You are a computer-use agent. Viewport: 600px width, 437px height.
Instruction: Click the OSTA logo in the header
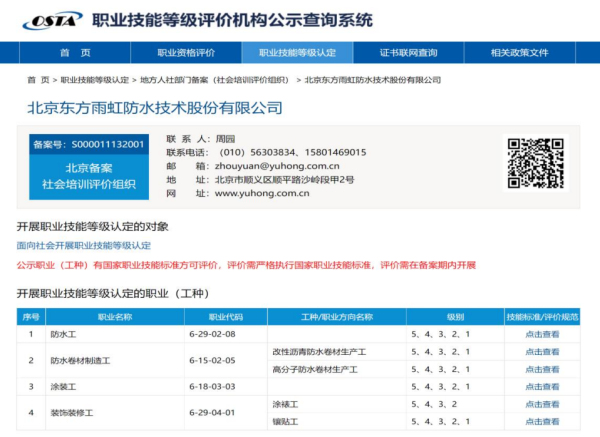pyautogui.click(x=51, y=20)
